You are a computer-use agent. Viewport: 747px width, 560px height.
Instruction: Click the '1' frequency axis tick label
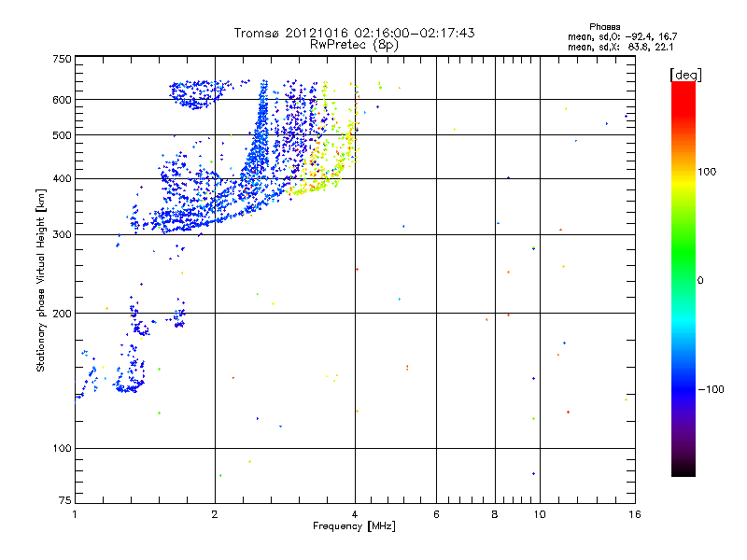point(75,514)
